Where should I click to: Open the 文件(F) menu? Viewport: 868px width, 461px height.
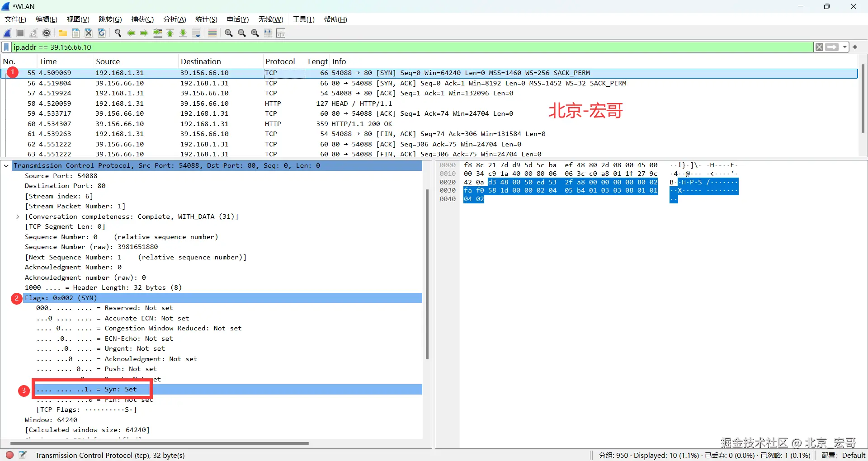(x=15, y=19)
